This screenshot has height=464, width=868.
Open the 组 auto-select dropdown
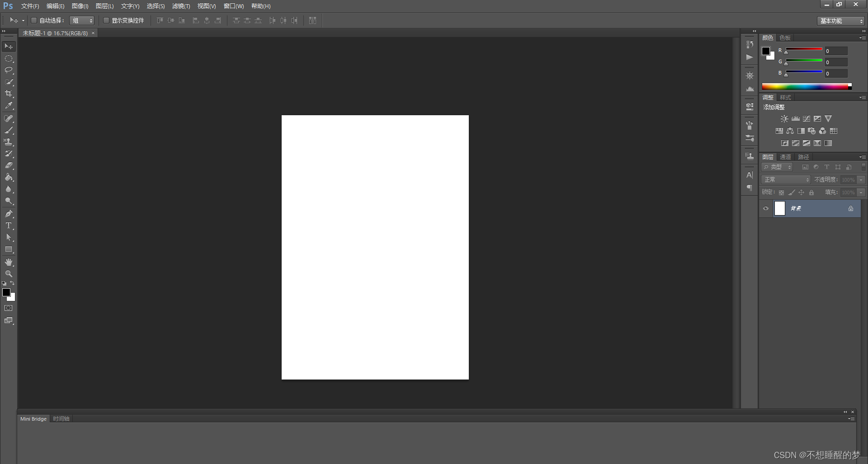point(82,20)
